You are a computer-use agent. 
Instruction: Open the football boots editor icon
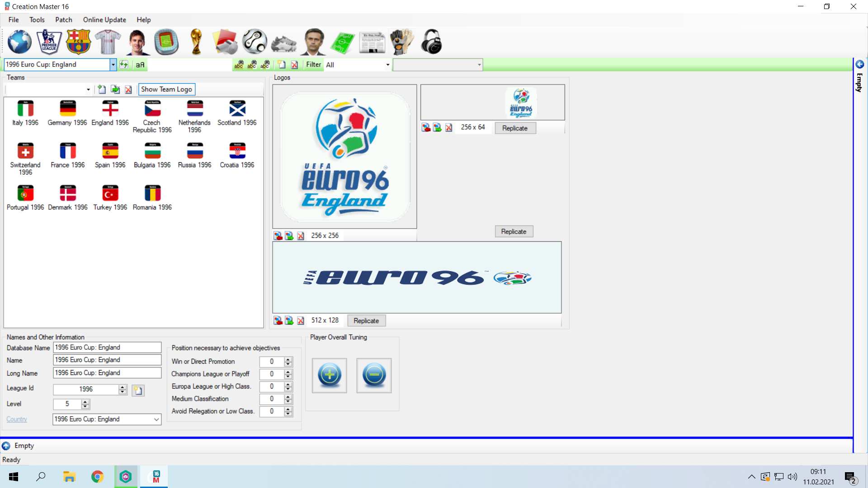point(283,43)
